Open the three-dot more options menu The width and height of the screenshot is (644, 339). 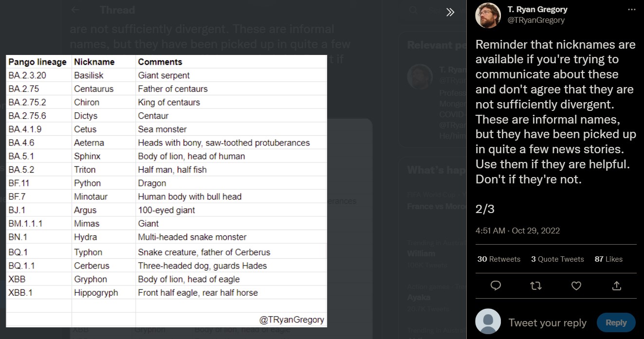click(x=632, y=10)
